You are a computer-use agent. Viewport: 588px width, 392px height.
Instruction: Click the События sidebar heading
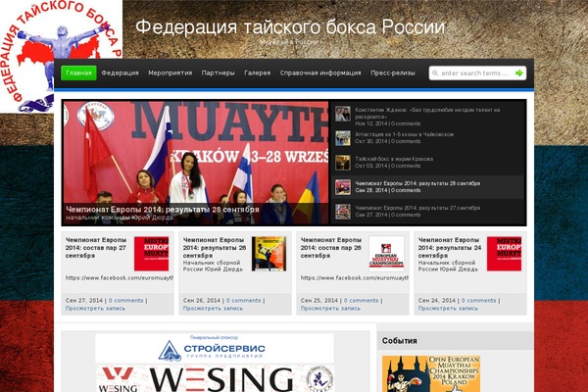[400, 341]
